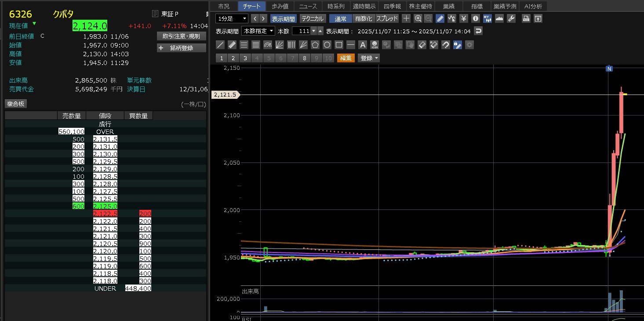
Task: Expand the 登録 dropdown menu
Action: coord(369,58)
